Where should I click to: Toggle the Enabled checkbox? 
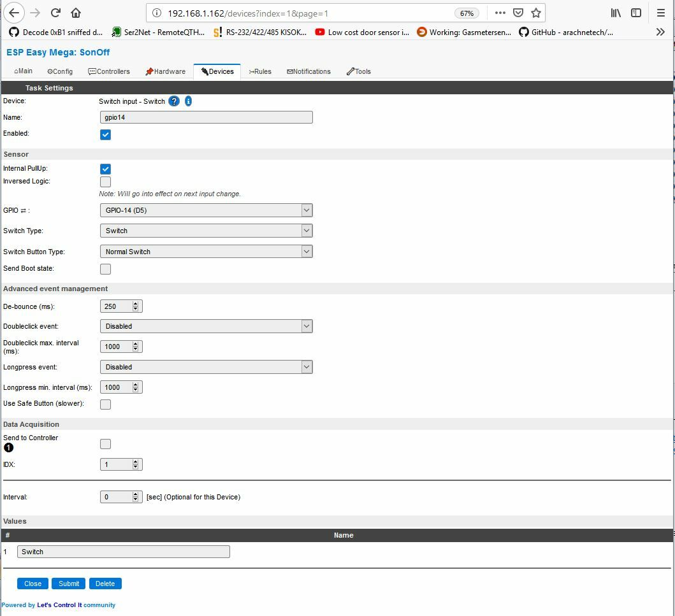coord(105,134)
